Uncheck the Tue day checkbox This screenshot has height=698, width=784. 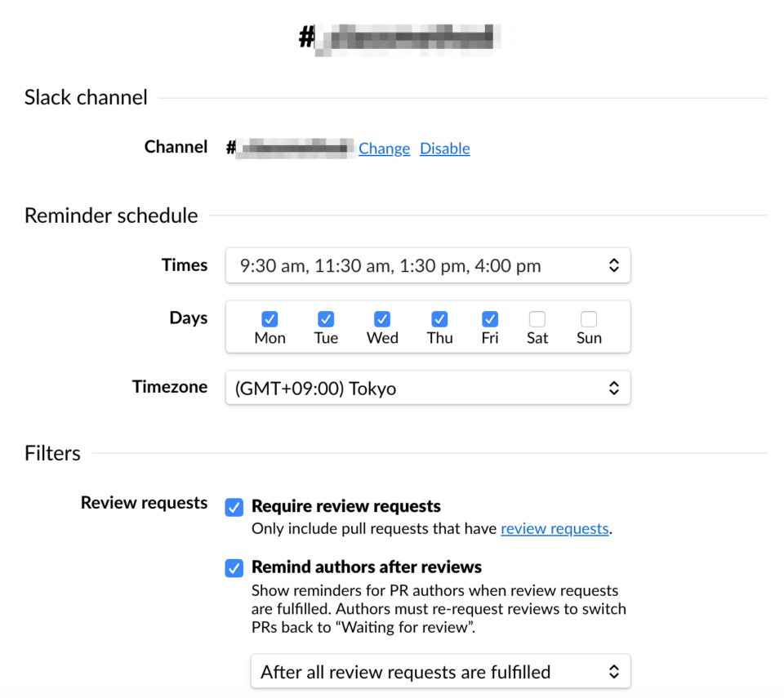click(326, 320)
